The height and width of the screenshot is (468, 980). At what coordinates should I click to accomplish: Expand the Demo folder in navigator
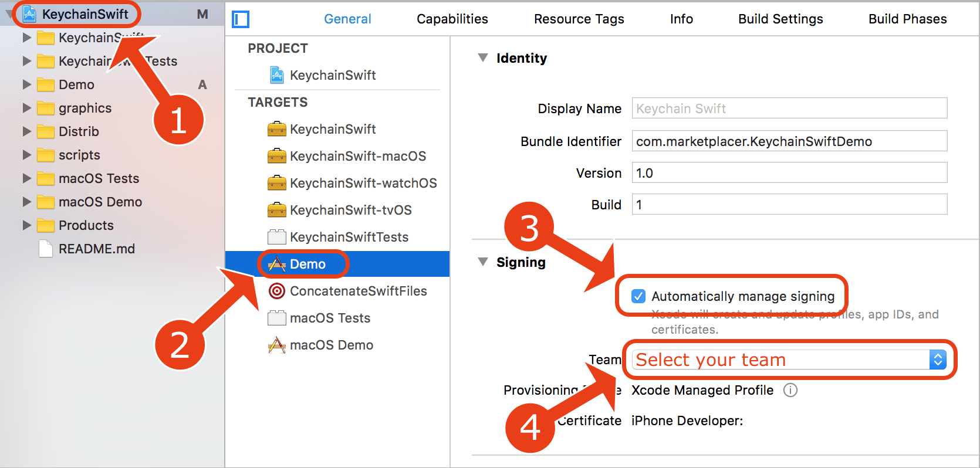click(26, 84)
